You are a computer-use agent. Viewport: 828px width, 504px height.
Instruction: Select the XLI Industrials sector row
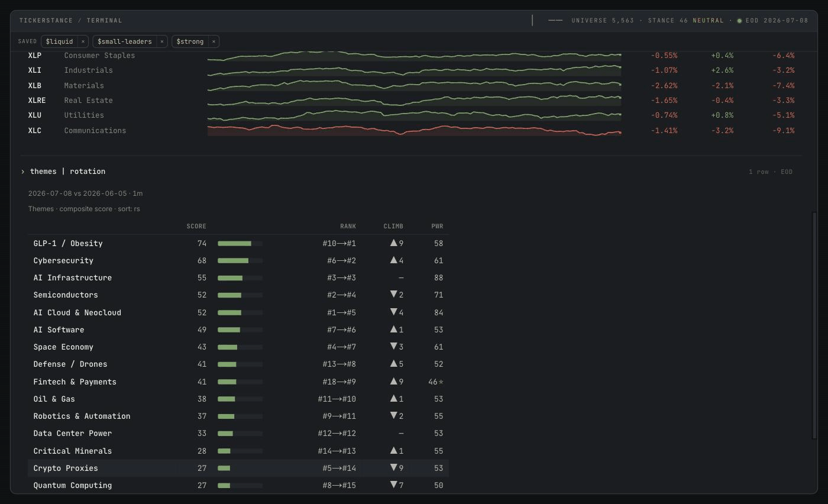[x=412, y=70]
